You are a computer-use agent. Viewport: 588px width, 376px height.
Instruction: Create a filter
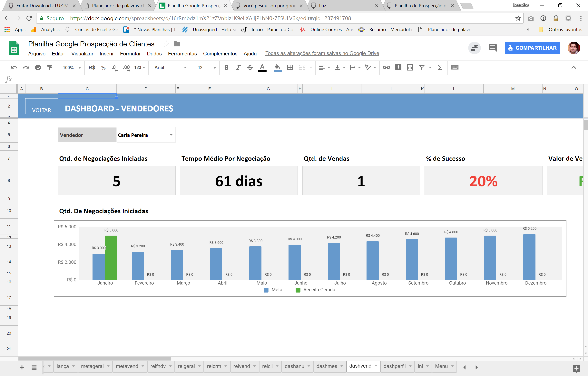tap(422, 68)
